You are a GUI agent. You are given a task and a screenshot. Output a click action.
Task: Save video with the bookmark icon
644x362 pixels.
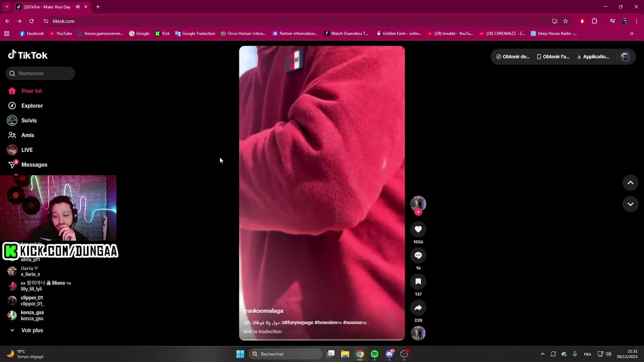(418, 282)
